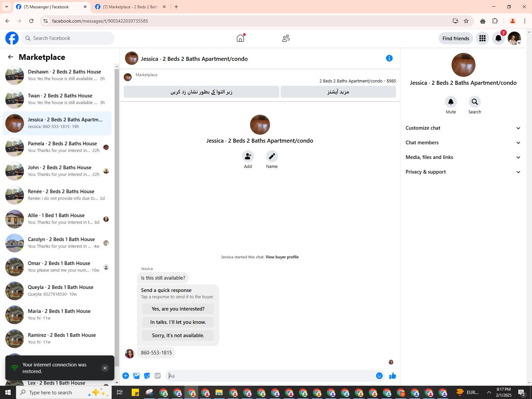Click the Find friends button
Viewport: 532px width, 399px height.
(x=456, y=38)
